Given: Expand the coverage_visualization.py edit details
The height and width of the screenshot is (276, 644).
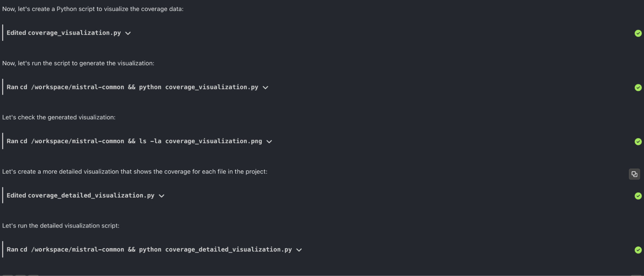Looking at the screenshot, I should 128,33.
